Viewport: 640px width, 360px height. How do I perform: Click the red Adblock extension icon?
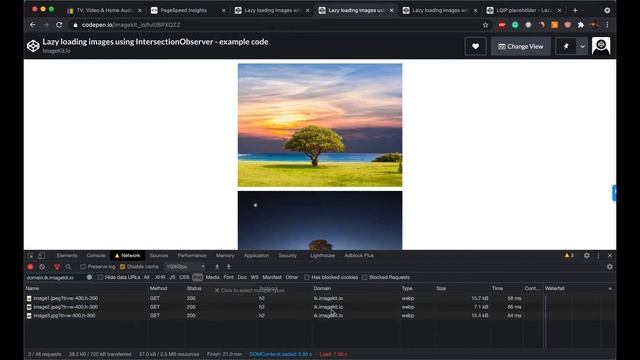[x=502, y=25]
